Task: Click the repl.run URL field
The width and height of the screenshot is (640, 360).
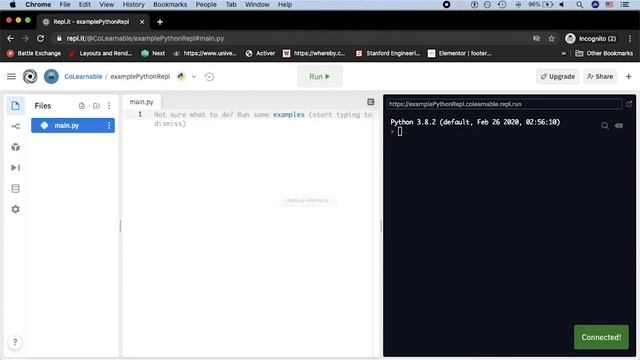Action: tap(504, 104)
